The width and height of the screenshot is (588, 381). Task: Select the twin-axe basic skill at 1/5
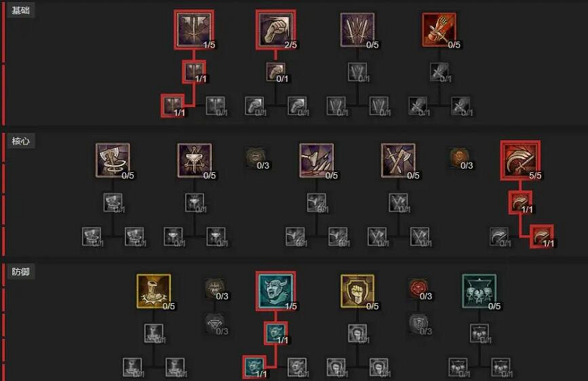[194, 30]
